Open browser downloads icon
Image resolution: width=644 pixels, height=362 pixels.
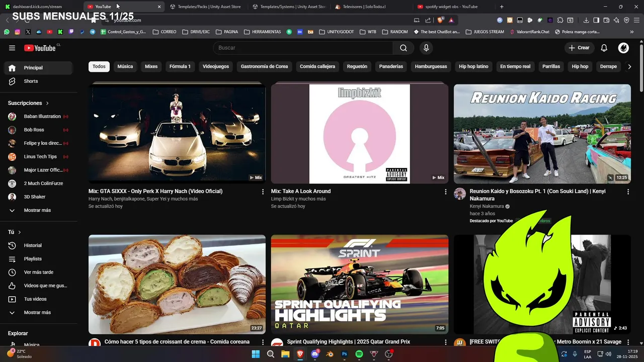coord(586,20)
